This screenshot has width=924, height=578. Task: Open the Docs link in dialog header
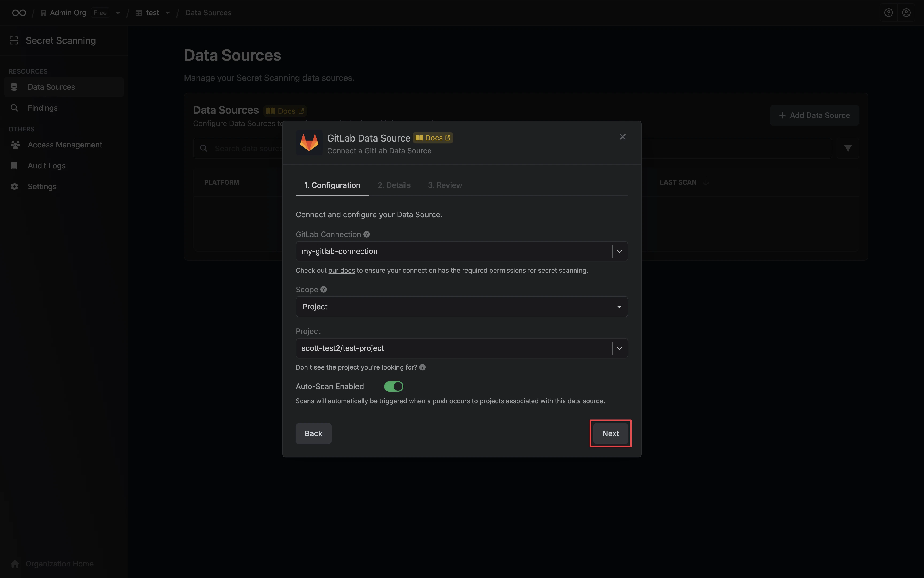tap(433, 138)
